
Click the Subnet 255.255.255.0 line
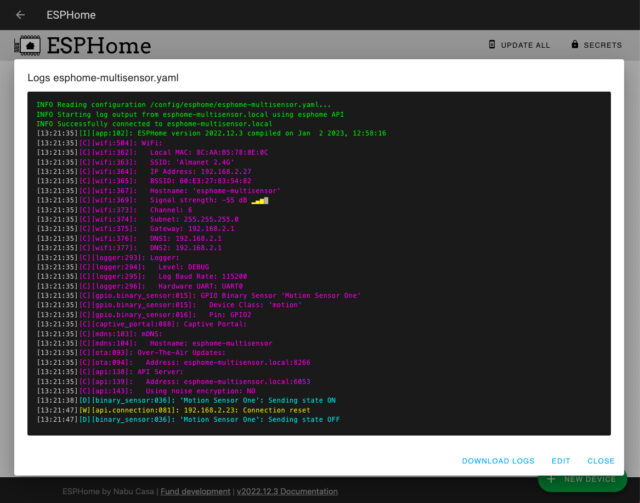coord(138,219)
